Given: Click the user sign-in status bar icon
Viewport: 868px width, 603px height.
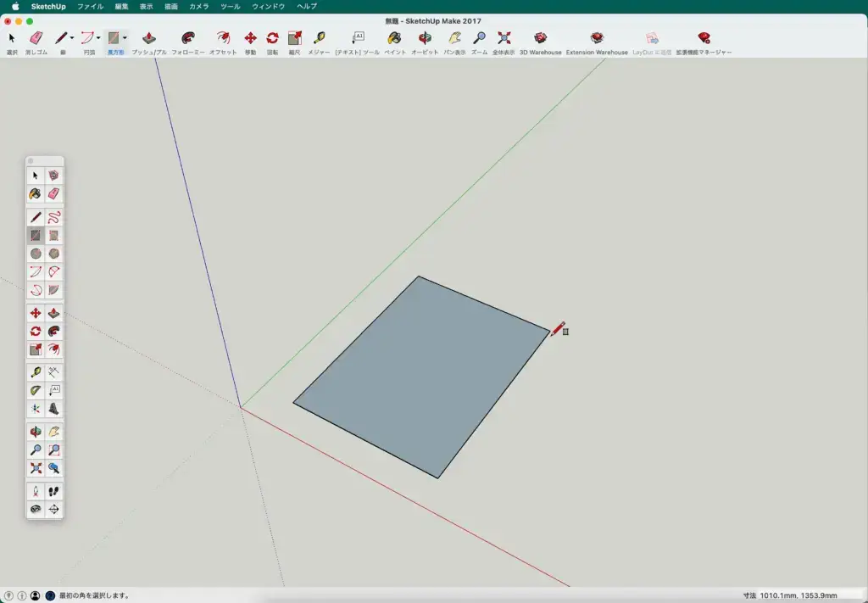Looking at the screenshot, I should point(36,596).
